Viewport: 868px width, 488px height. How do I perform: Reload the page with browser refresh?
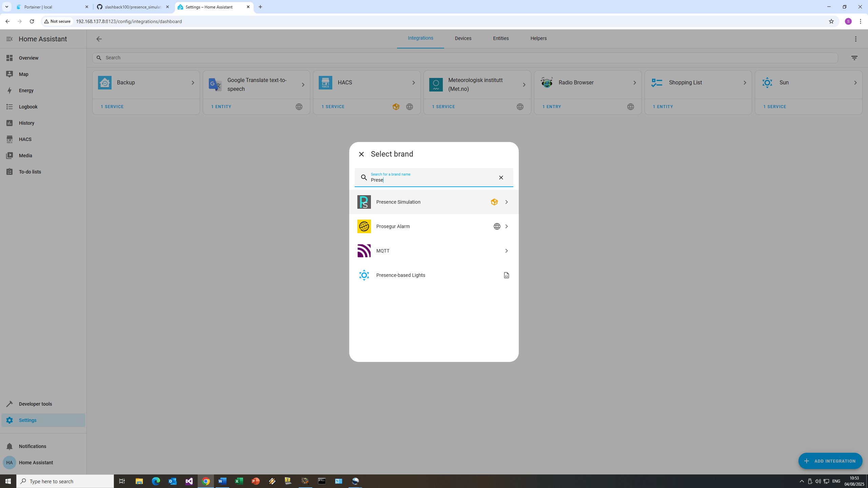pyautogui.click(x=32, y=21)
